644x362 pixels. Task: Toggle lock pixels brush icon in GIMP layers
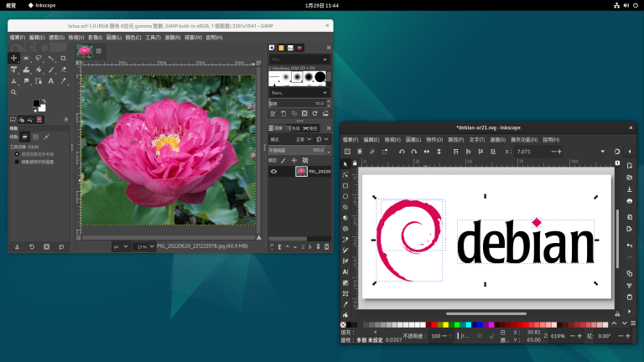pos(283,161)
